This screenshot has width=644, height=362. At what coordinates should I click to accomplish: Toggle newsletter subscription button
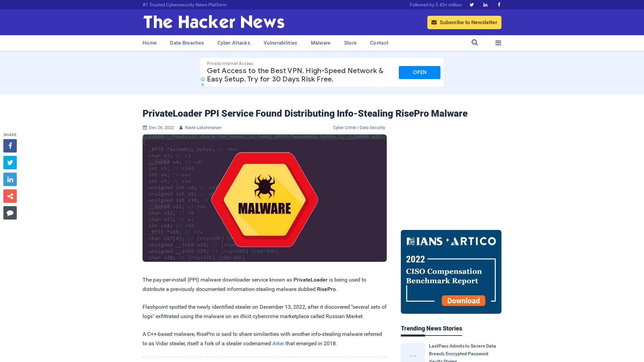[465, 22]
